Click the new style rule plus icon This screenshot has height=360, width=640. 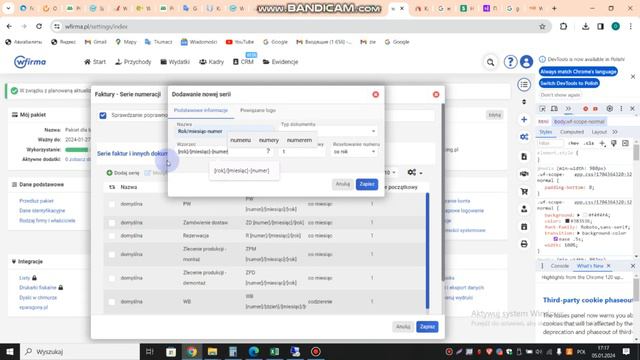coord(602,143)
